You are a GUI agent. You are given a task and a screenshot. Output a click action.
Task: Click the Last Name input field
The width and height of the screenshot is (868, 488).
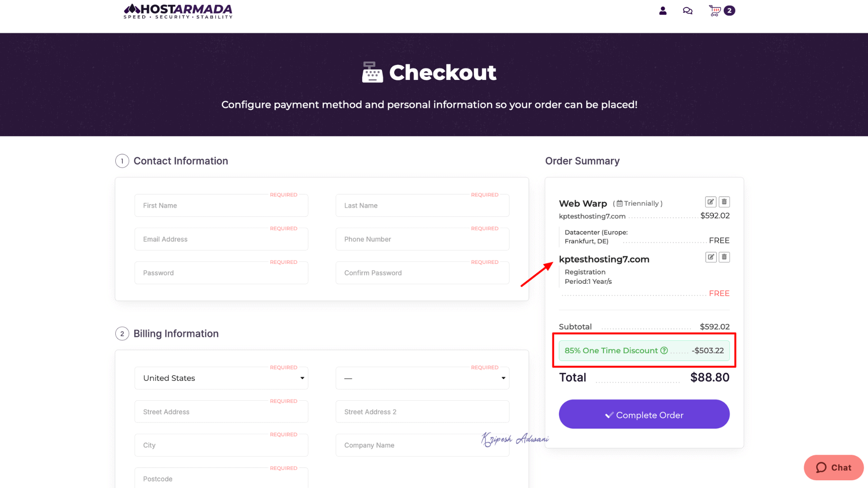(422, 206)
